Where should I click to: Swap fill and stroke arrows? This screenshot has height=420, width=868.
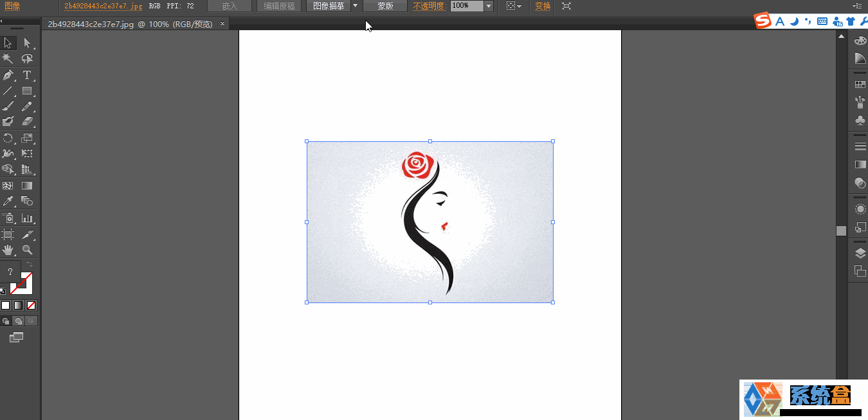click(30, 264)
